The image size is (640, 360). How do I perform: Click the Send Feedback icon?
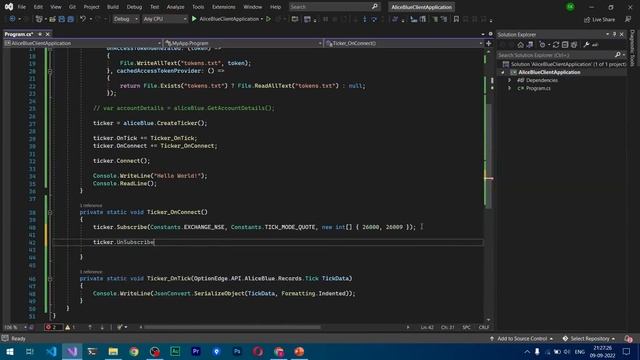[628, 19]
